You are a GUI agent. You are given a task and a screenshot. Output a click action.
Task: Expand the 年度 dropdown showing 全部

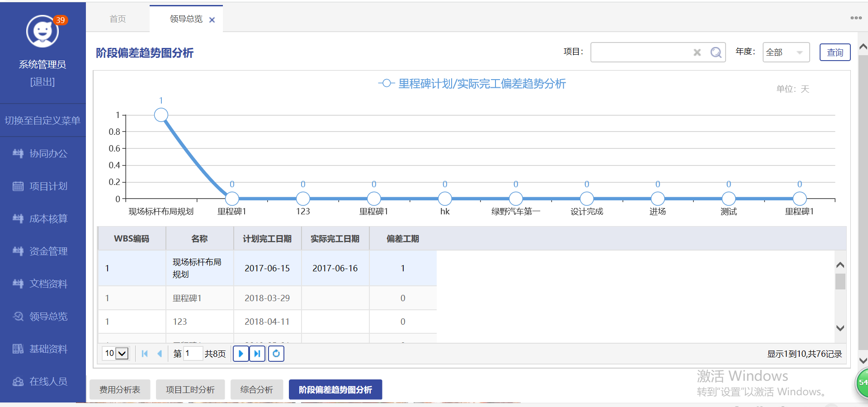pyautogui.click(x=785, y=52)
